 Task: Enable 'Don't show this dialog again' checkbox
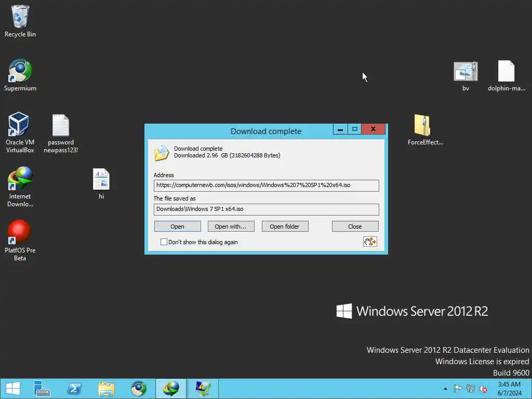164,242
